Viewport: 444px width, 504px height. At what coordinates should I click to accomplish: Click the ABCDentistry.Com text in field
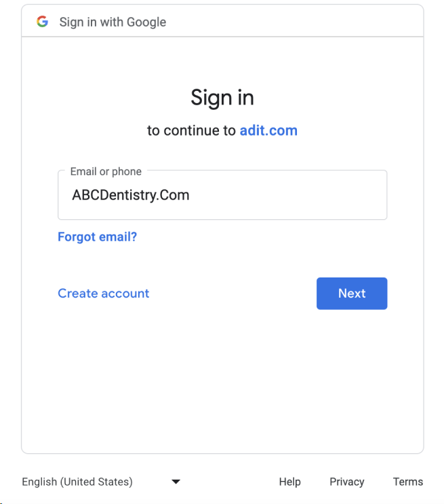tap(131, 195)
